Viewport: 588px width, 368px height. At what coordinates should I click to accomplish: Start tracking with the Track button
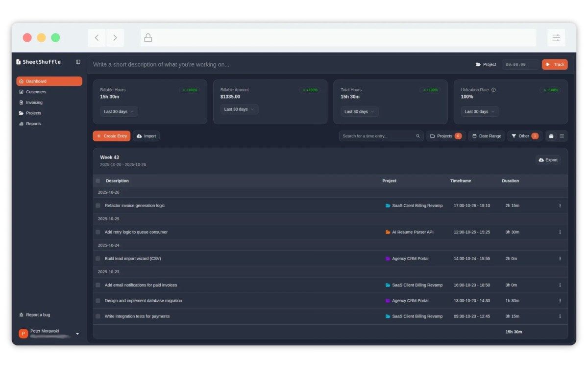point(554,64)
